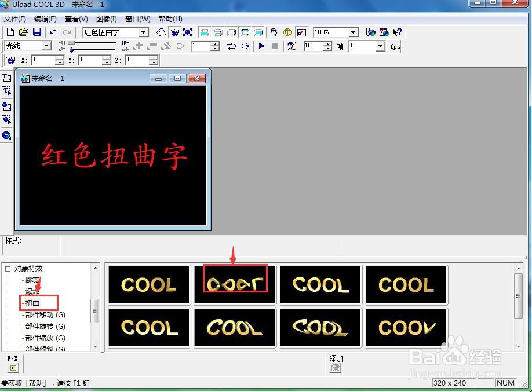Click the second web resources icon
This screenshot has height=392, width=532.
pos(384,32)
